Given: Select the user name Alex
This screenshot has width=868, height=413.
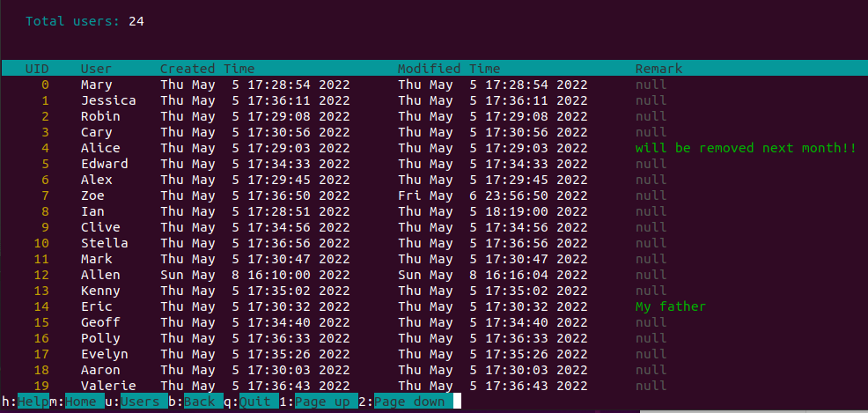Looking at the screenshot, I should [x=96, y=180].
